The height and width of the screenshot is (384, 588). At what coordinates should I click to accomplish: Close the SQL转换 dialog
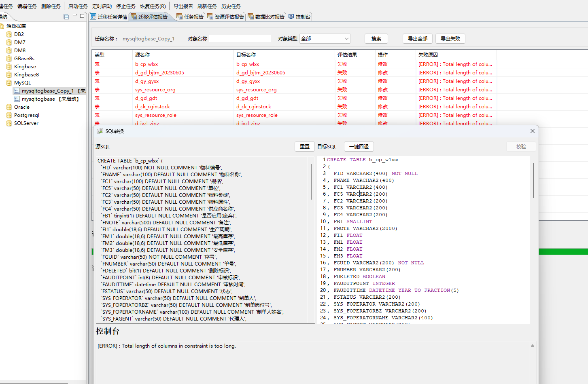pyautogui.click(x=533, y=131)
